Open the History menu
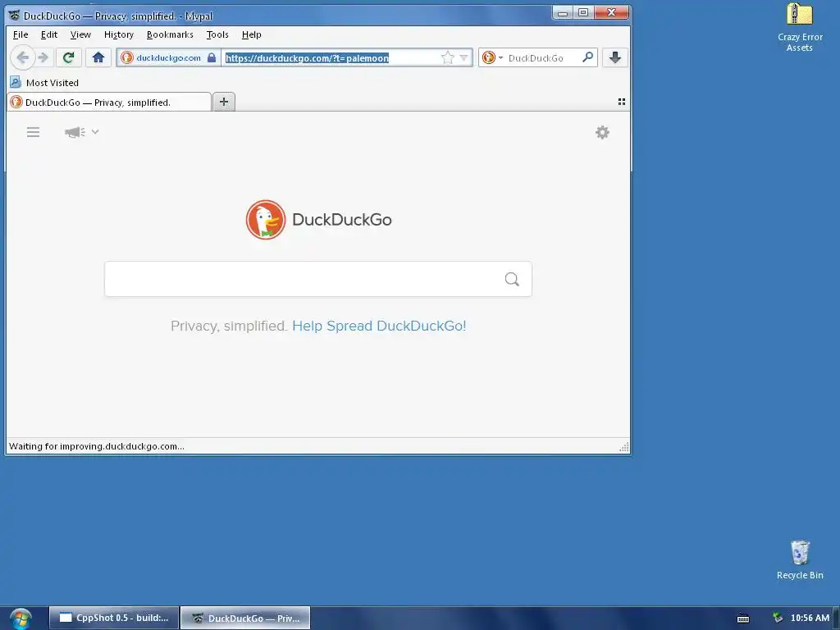Screen dimensions: 840x630 119,34
